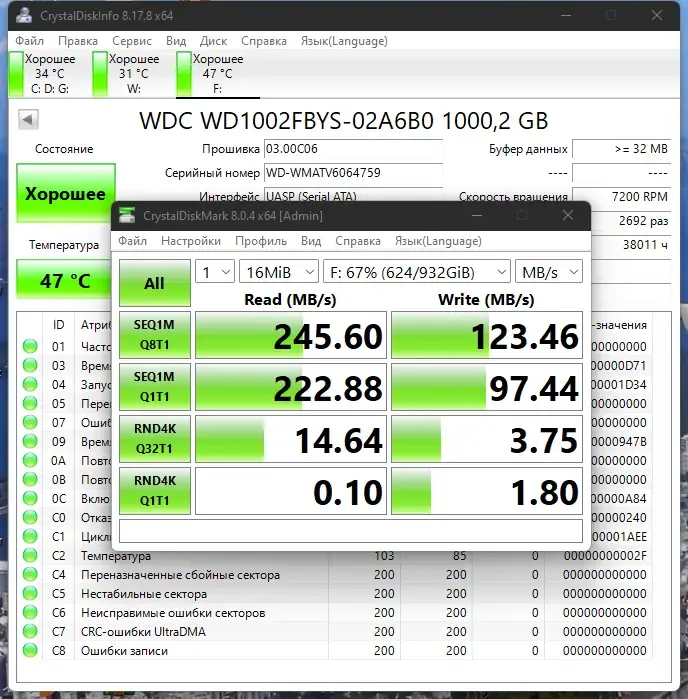Click the 1.80 write result
Screen dimensions: 688x699
click(487, 491)
